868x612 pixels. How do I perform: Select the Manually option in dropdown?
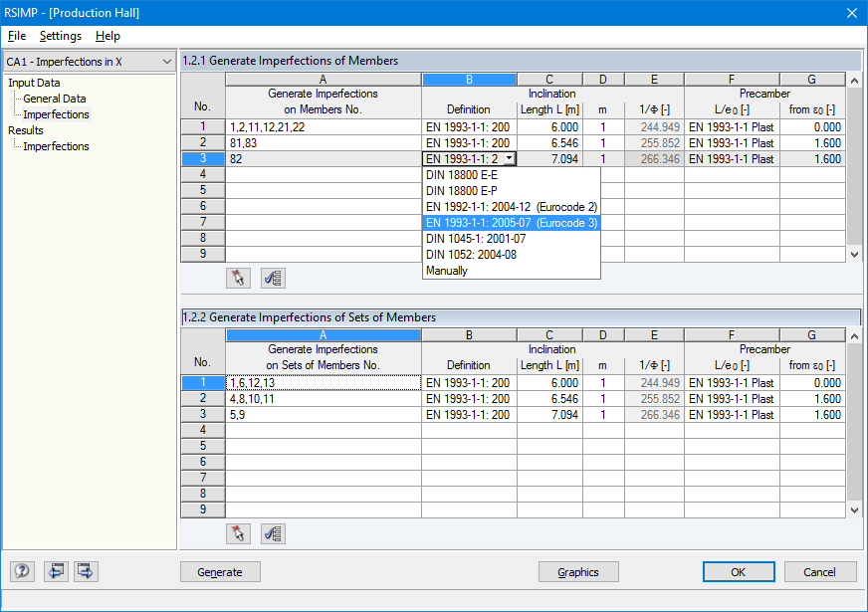[511, 271]
